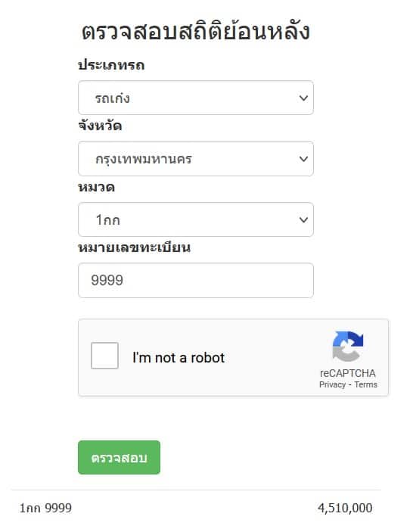This screenshot has height=532, width=413.
Task: Click the chevron arrow on 1กก dropdown
Action: (303, 220)
